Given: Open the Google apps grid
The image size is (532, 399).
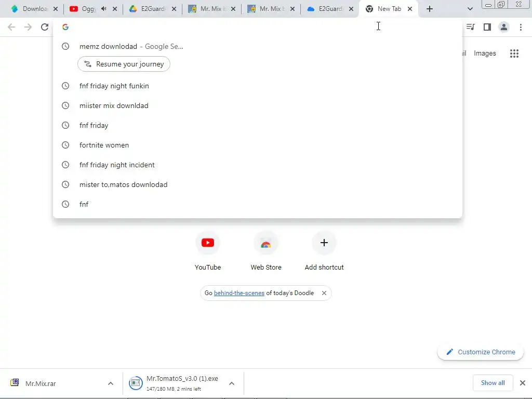Looking at the screenshot, I should click(514, 54).
